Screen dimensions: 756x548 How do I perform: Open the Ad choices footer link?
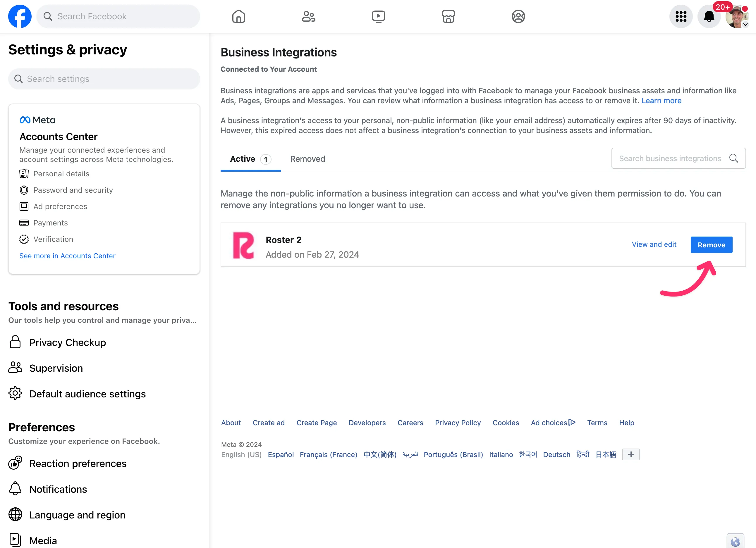[x=553, y=423]
